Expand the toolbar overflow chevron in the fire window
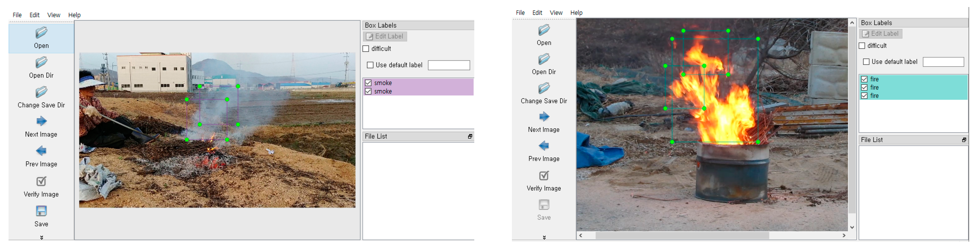Image resolution: width=980 pixels, height=251 pixels. click(544, 237)
